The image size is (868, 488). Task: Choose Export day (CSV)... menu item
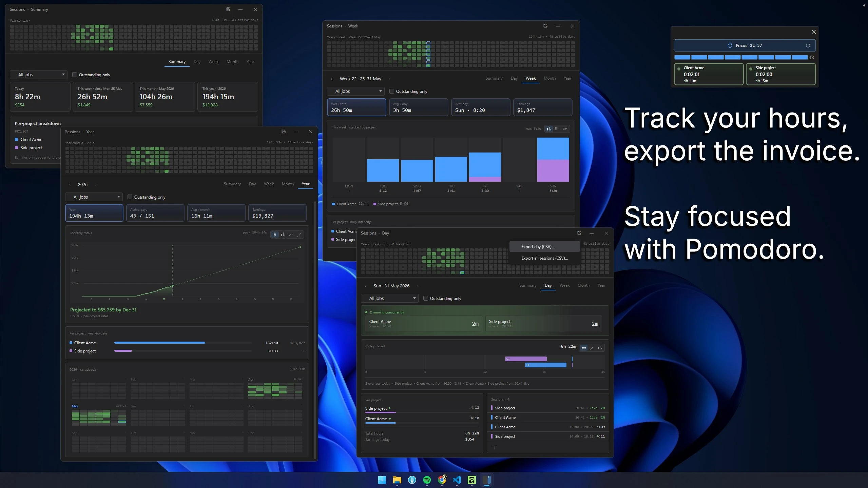[544, 247]
